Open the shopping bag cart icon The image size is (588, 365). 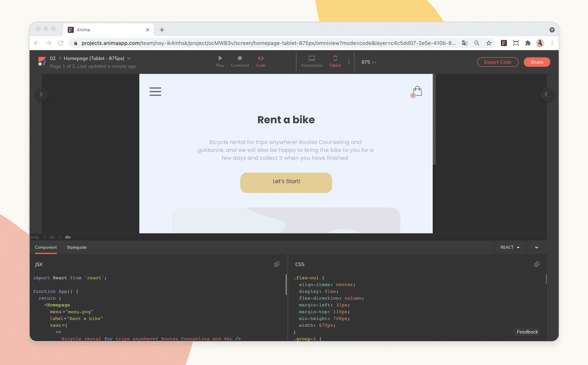click(417, 92)
